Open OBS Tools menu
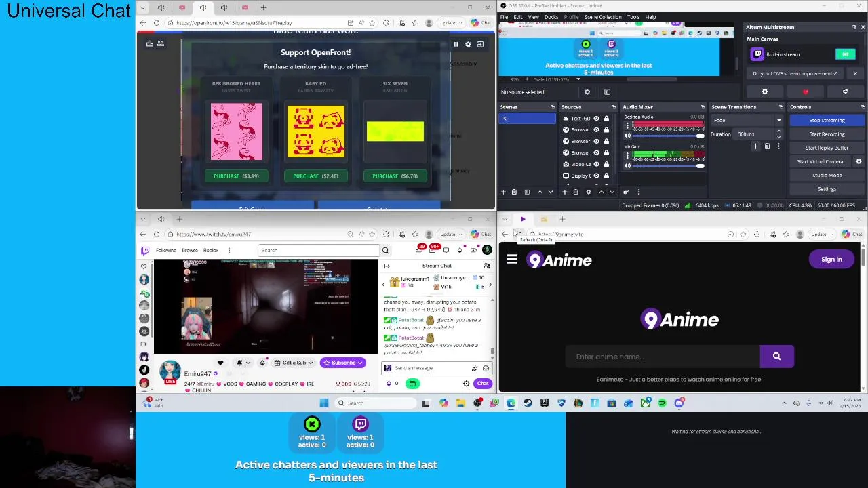Image resolution: width=868 pixels, height=488 pixels. click(633, 17)
